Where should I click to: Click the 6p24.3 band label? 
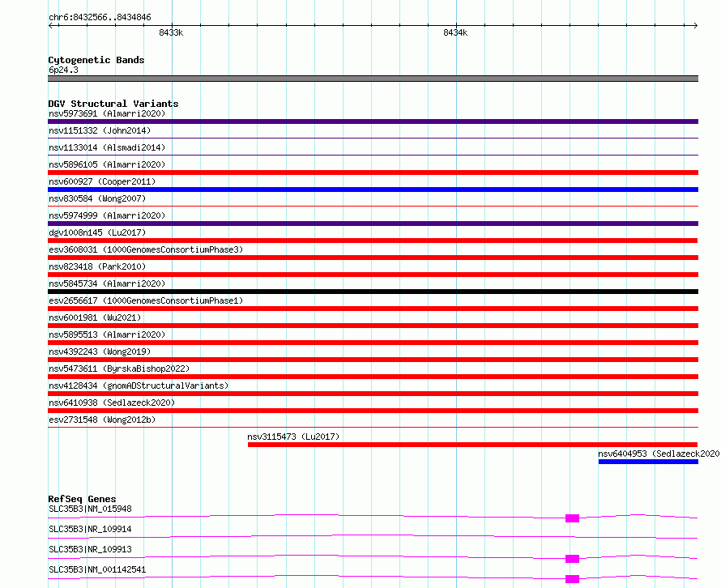[x=63, y=70]
